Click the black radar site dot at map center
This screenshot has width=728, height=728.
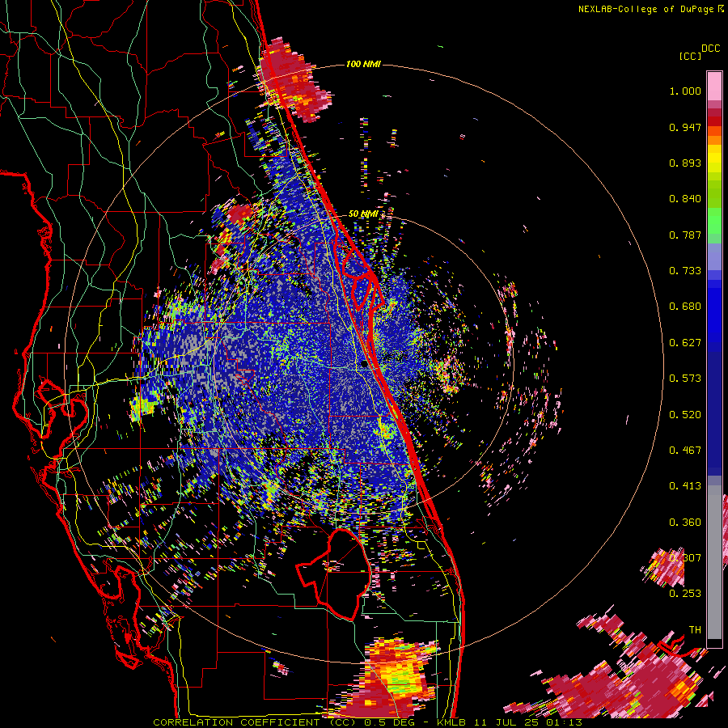point(365,364)
